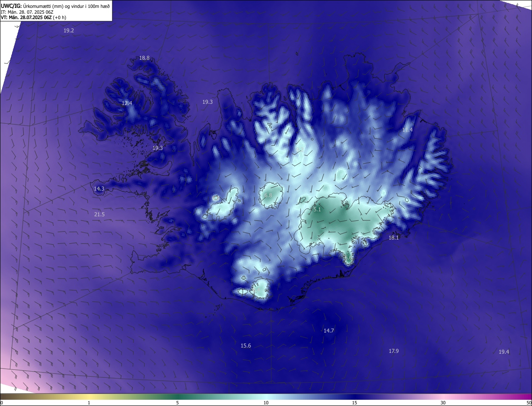532x406 pixels.
Task: Click the legend tick label '0'
Action: 2,403
